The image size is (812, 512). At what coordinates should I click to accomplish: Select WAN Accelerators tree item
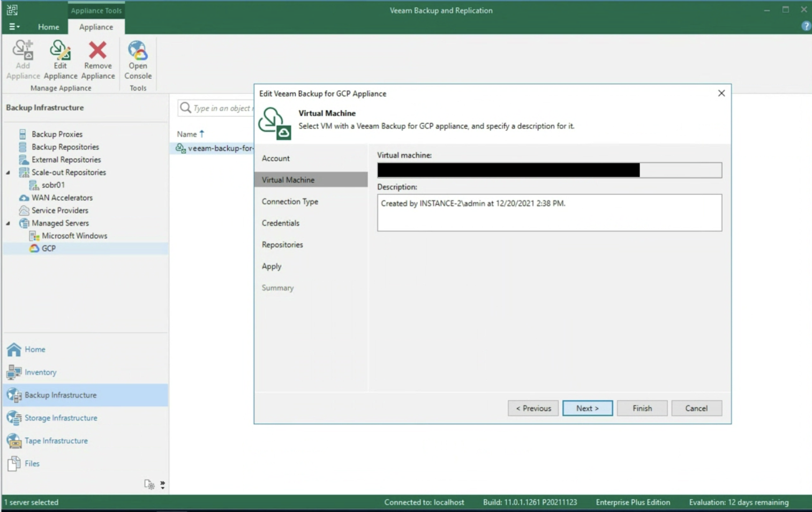62,198
